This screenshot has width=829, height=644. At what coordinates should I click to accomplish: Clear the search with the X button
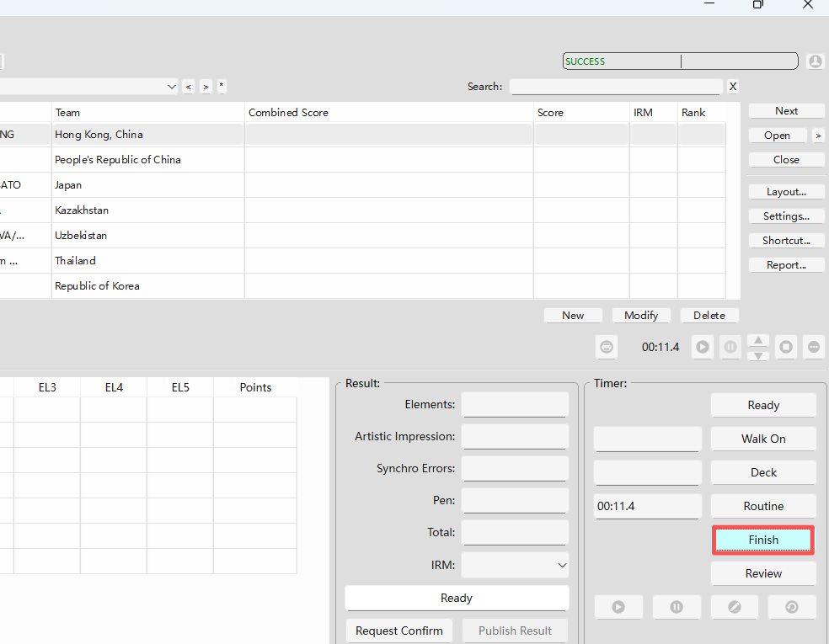[x=733, y=87]
